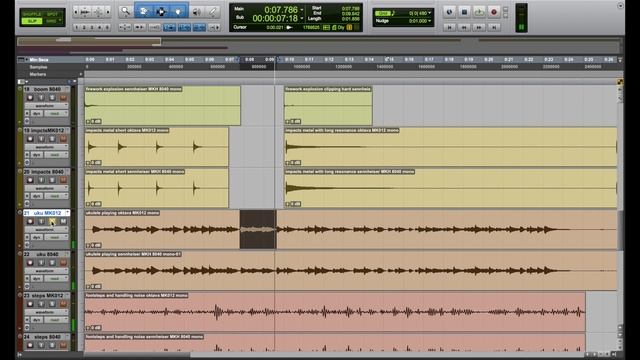This screenshot has height=360, width=640.
Task: Open the Grid edit mode selector
Action: click(x=53, y=21)
